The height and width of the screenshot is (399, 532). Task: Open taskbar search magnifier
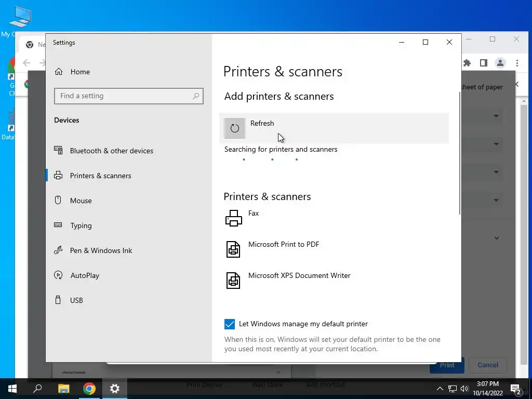(37, 389)
